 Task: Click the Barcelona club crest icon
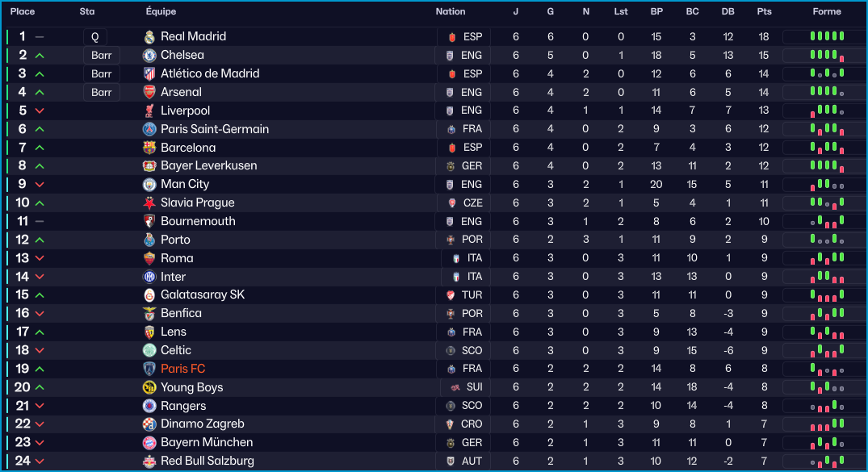[x=149, y=148]
